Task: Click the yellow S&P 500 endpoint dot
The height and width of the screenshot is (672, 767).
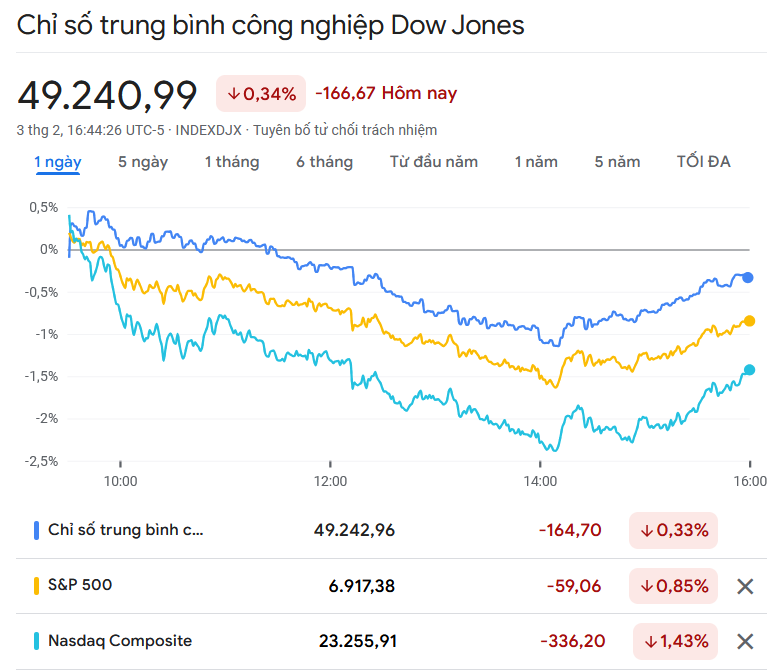Action: coord(749,321)
